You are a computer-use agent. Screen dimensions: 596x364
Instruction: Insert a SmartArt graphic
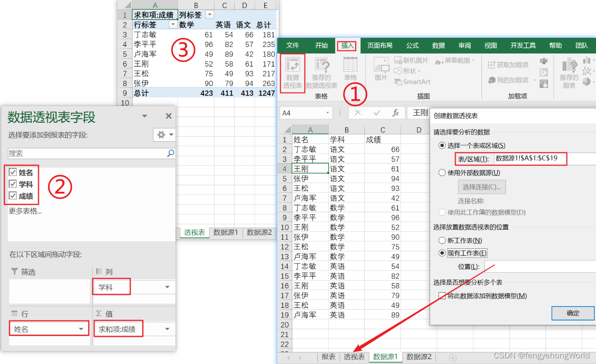coord(412,81)
